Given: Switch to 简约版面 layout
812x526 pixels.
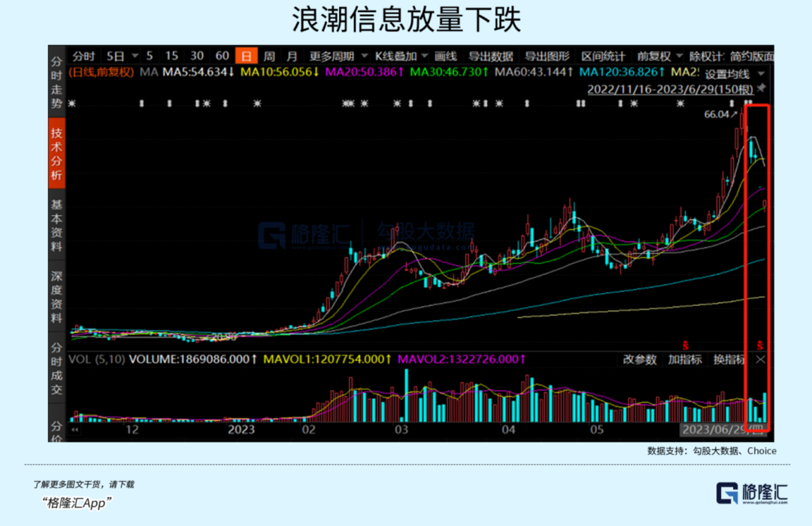Looking at the screenshot, I should click(752, 56).
